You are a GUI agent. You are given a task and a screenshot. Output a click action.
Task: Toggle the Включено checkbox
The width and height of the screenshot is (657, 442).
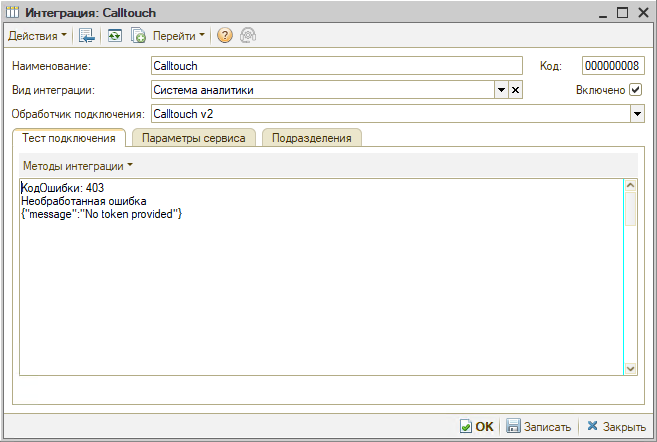(x=636, y=90)
